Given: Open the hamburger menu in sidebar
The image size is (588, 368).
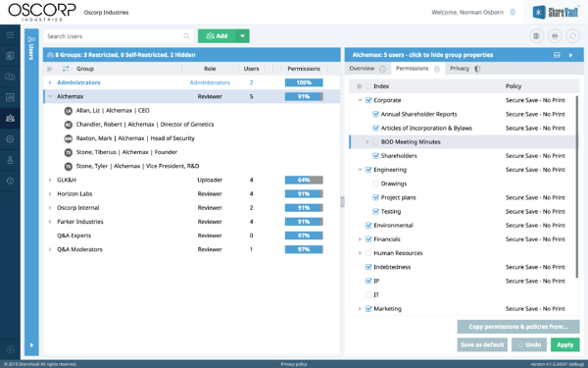Looking at the screenshot, I should 10,35.
